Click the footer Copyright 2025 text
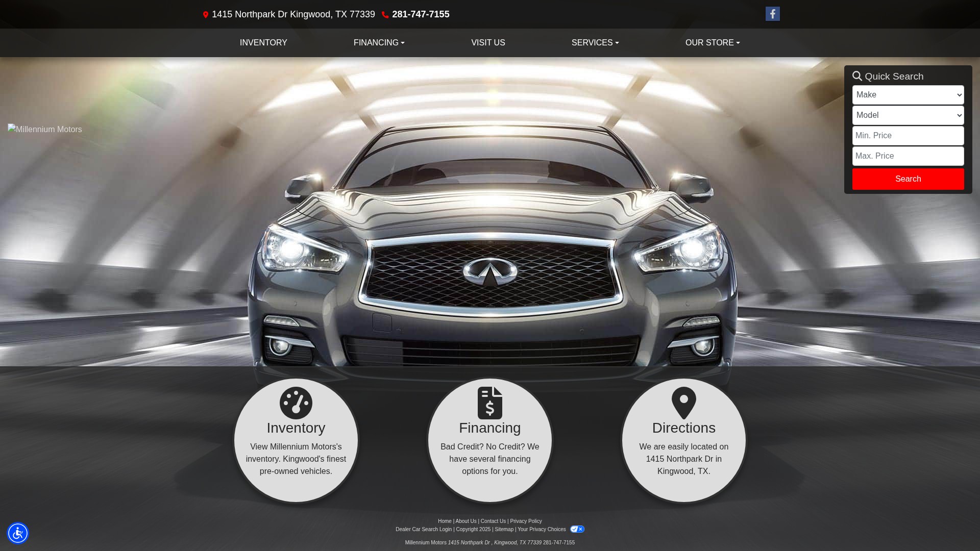The image size is (980, 551). 473,530
